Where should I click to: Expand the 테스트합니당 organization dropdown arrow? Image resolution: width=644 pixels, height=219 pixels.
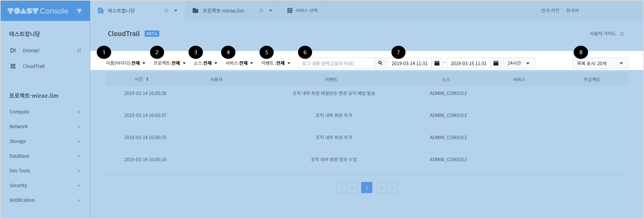point(176,11)
